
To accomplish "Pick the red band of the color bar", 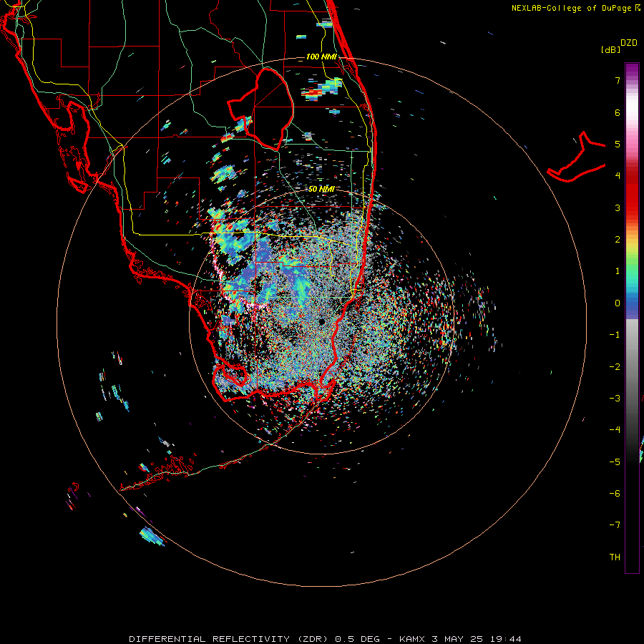I will point(632,193).
